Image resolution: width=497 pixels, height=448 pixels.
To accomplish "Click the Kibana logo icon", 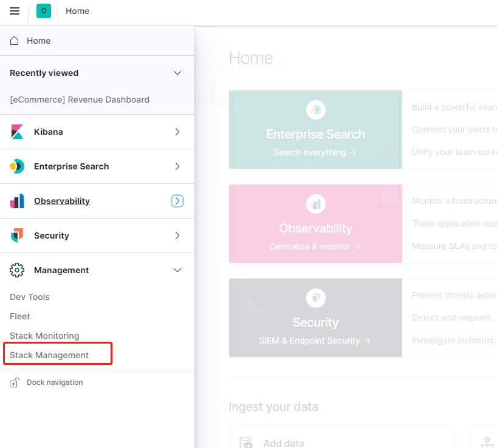I will coord(17,132).
